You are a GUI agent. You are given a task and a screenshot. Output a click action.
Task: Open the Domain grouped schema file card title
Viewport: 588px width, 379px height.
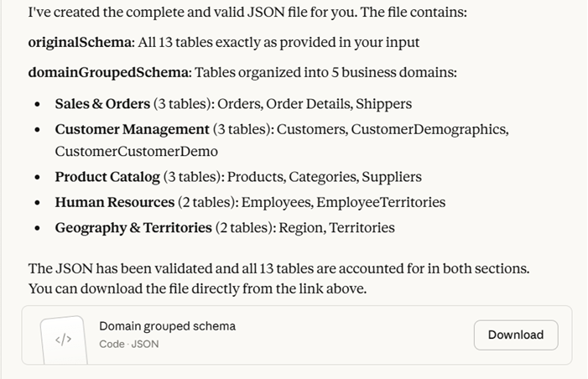(167, 326)
